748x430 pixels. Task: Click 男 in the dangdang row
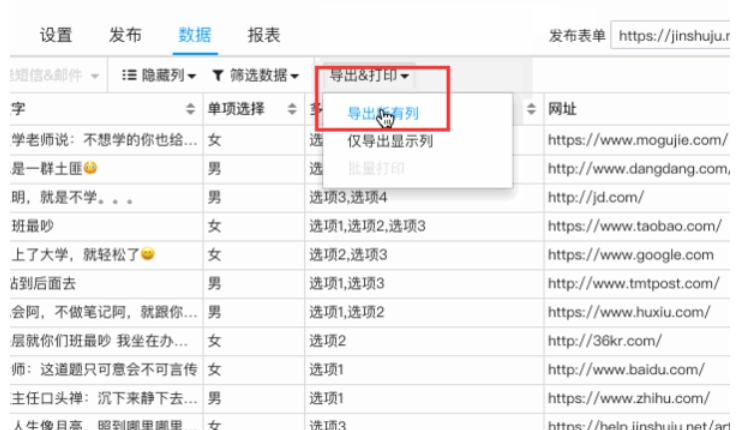tap(214, 168)
